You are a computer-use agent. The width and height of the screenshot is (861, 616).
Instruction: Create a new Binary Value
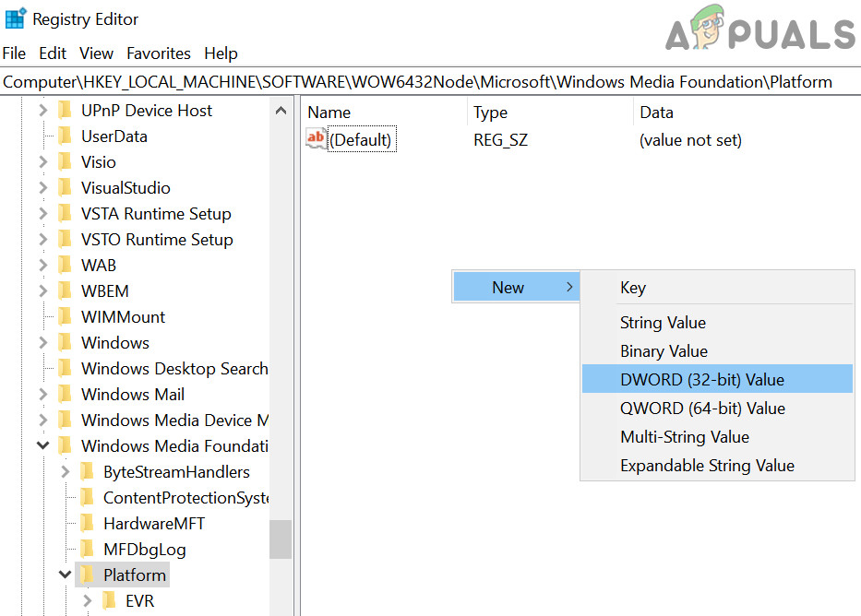click(x=717, y=350)
